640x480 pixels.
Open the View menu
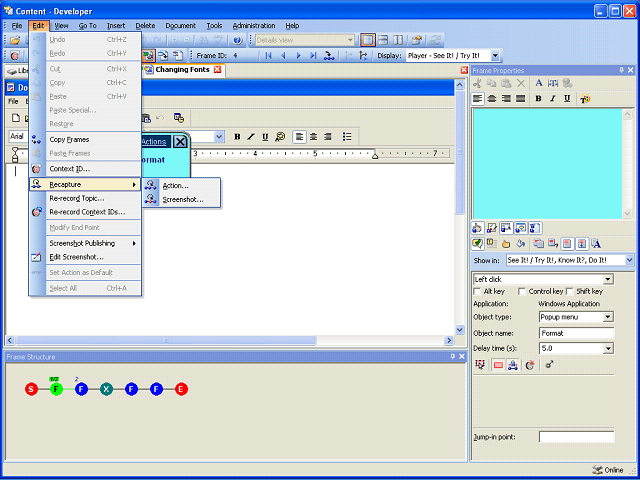[x=61, y=26]
